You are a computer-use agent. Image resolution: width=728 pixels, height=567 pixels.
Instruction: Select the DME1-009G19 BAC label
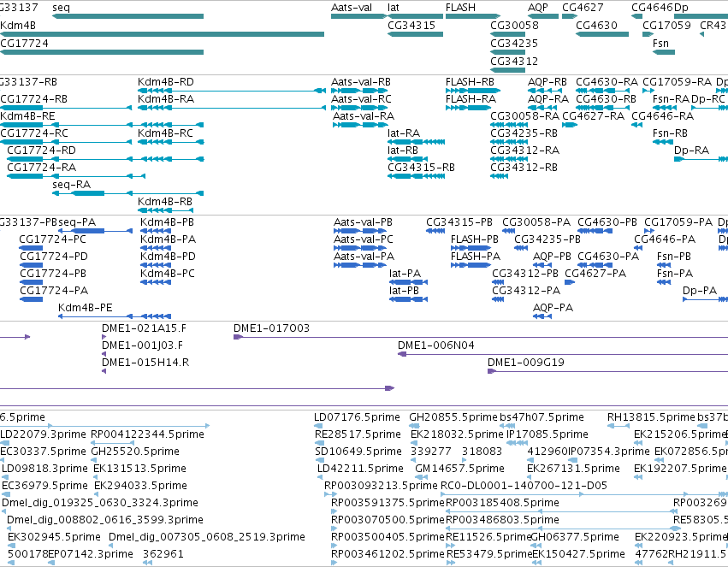coord(525,363)
